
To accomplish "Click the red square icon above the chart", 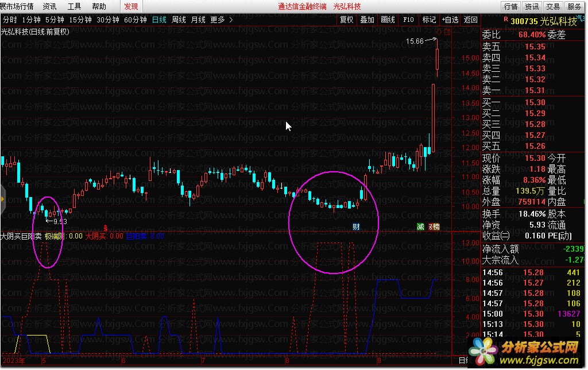I will pos(447,32).
